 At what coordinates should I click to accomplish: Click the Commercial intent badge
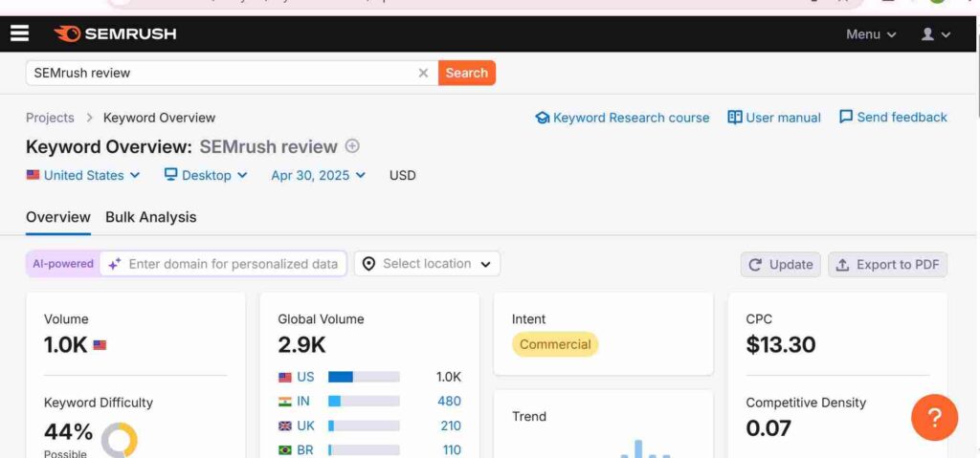(555, 344)
